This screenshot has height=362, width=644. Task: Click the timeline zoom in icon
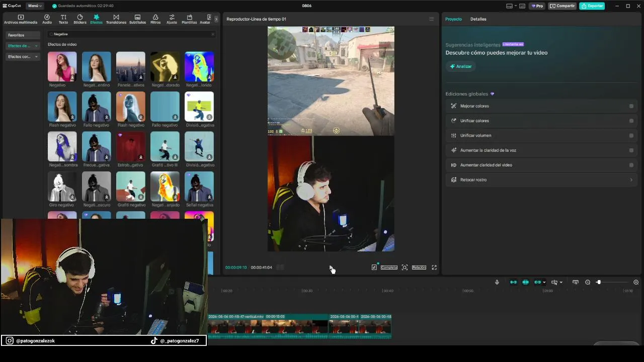click(x=636, y=283)
